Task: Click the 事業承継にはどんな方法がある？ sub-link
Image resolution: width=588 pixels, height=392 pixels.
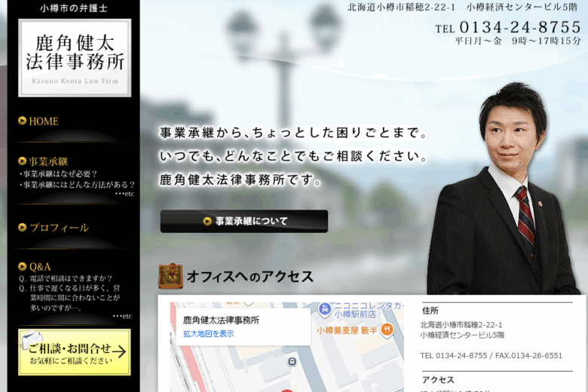Action: (x=78, y=185)
